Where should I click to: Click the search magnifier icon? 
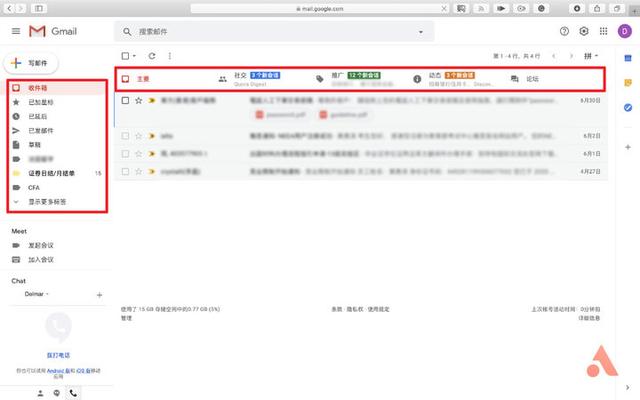point(127,31)
